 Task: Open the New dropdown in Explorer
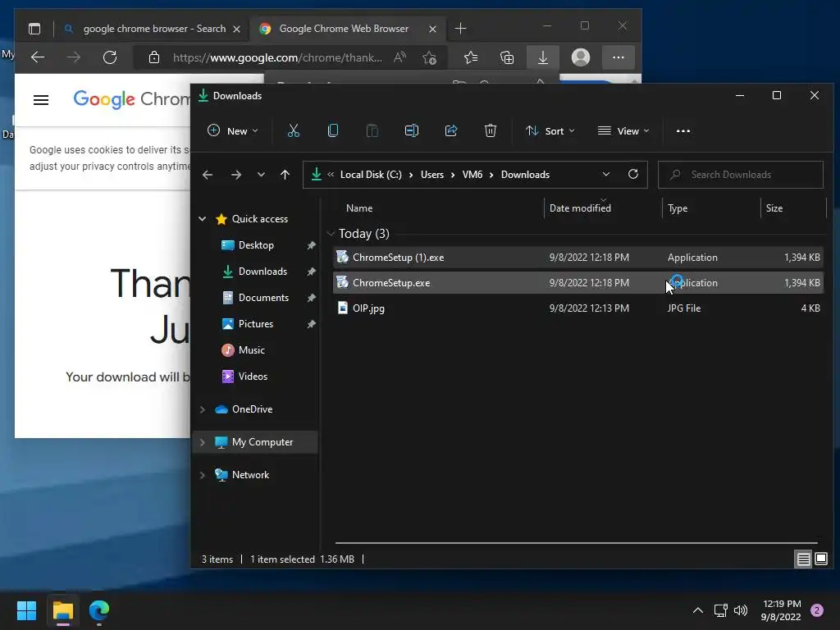pyautogui.click(x=232, y=130)
